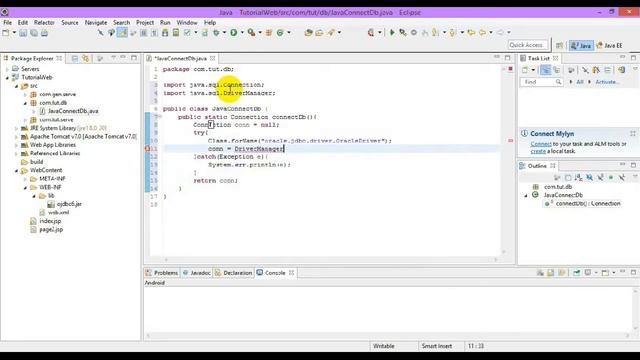Click the Quick Access search field
Image resolution: width=640 pixels, height=360 pixels.
pos(528,45)
